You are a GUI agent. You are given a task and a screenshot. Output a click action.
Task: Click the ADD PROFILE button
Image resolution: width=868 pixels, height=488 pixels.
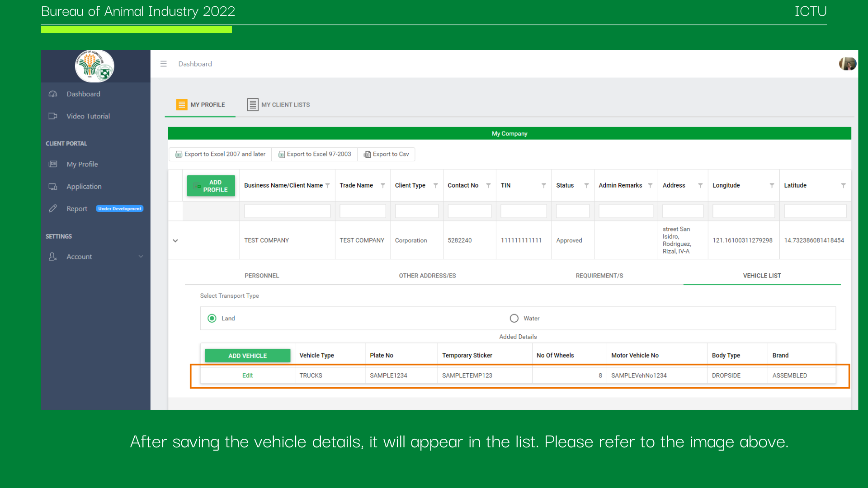(211, 186)
